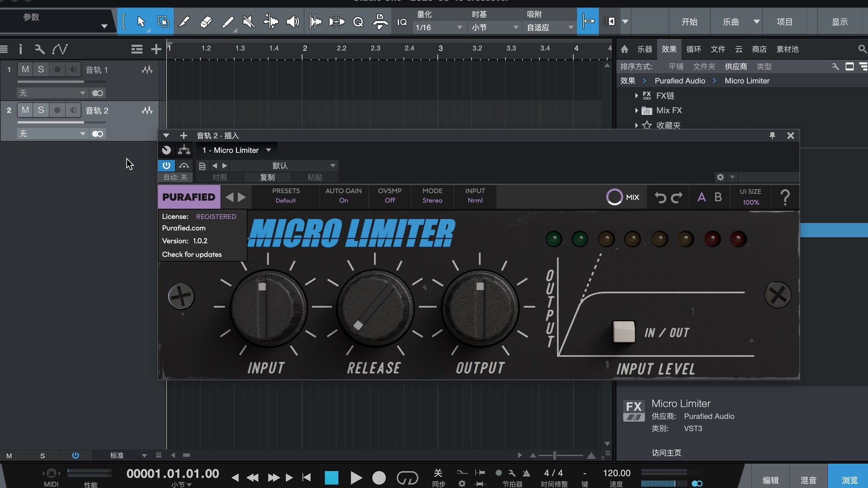This screenshot has width=868, height=488.
Task: Click the next preset arrow beside PURAFIED
Action: pyautogui.click(x=242, y=197)
